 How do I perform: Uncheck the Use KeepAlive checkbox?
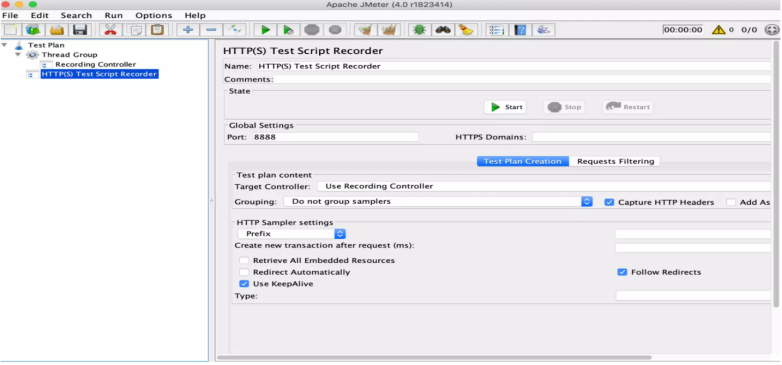tap(244, 284)
